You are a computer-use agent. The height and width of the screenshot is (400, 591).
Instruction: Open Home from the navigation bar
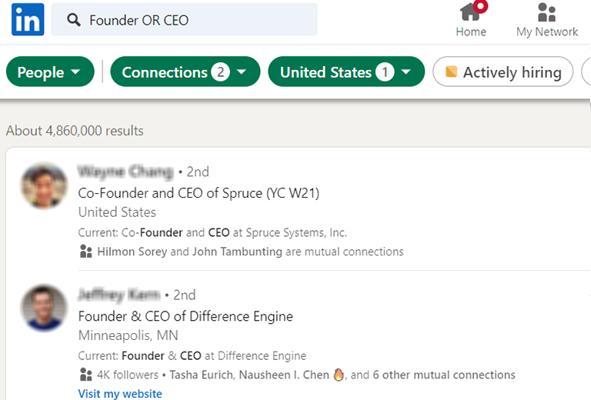click(x=471, y=19)
